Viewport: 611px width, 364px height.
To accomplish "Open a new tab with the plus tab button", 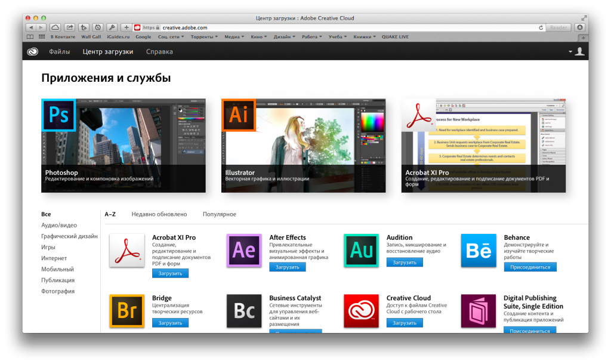I will pyautogui.click(x=583, y=38).
